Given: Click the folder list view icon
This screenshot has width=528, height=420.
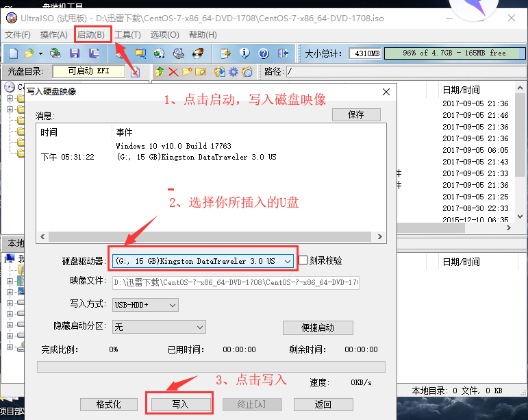Looking at the screenshot, I should [247, 71].
